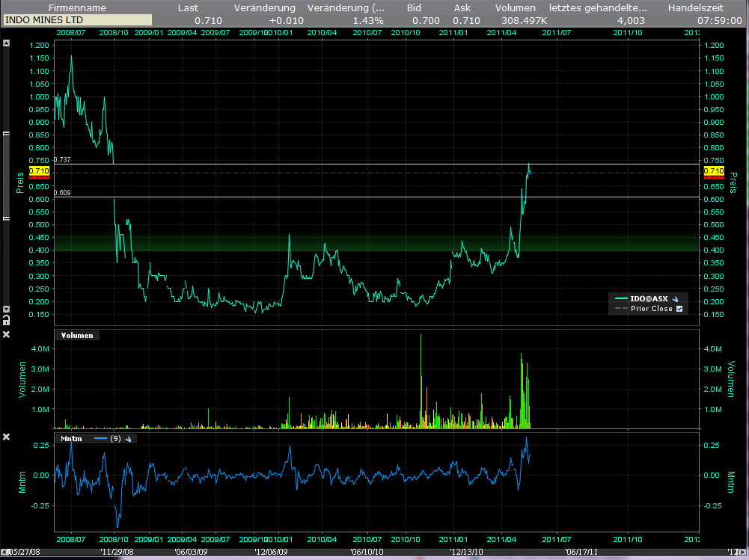Click the yellow 0.710 price label on the right axis

714,171
